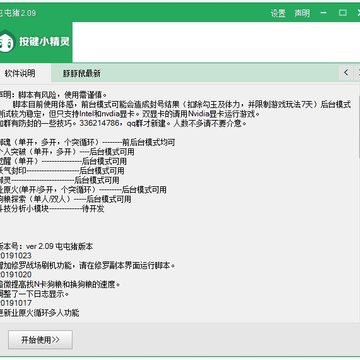Viewport: 360px width, 360px height.
Task: Click the tab scroll left arrow
Action: pos(346,72)
